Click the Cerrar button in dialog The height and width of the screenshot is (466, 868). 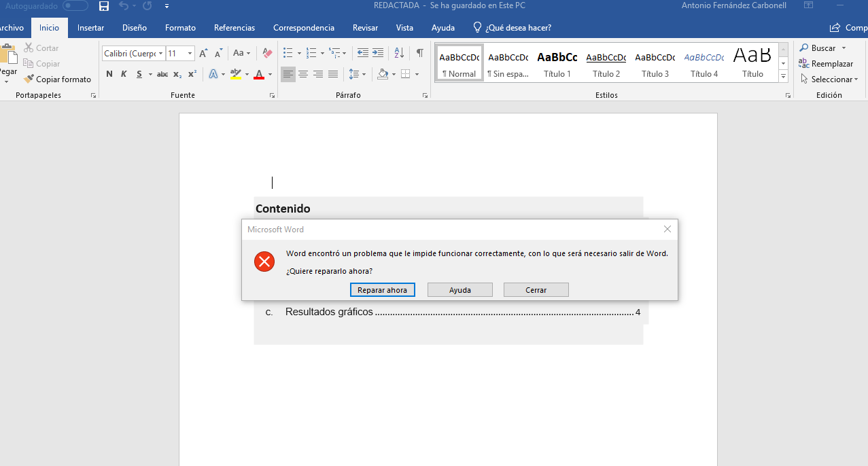pos(536,290)
